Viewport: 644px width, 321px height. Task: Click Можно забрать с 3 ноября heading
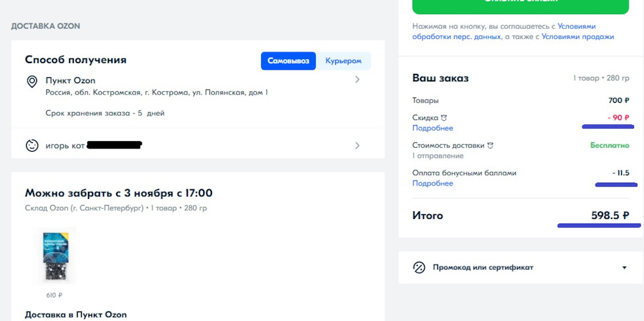[119, 193]
